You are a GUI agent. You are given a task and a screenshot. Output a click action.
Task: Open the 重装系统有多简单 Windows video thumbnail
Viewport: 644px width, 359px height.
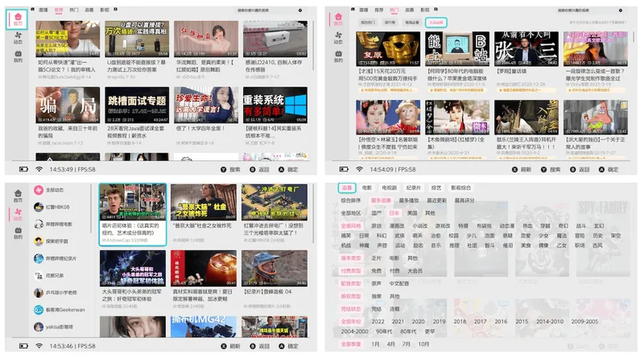pyautogui.click(x=275, y=105)
